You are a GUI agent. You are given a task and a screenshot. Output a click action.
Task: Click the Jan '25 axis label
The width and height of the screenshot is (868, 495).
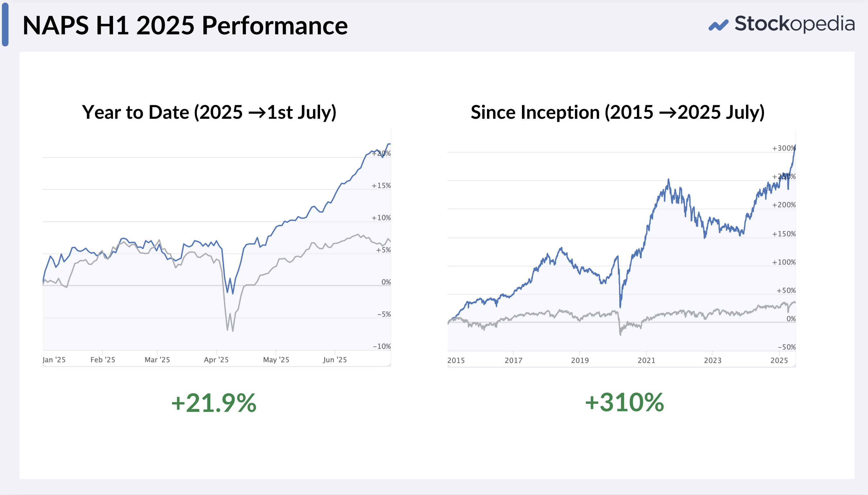(54, 360)
